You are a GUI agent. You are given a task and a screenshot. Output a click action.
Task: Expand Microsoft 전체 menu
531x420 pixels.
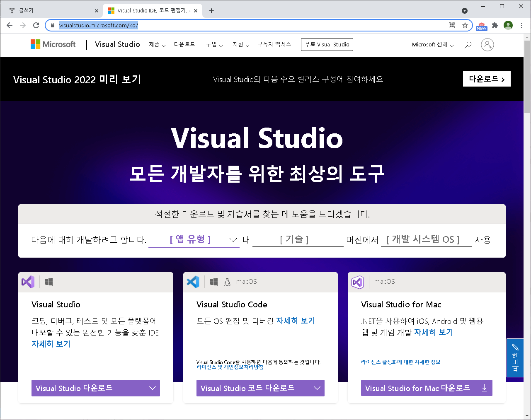433,44
